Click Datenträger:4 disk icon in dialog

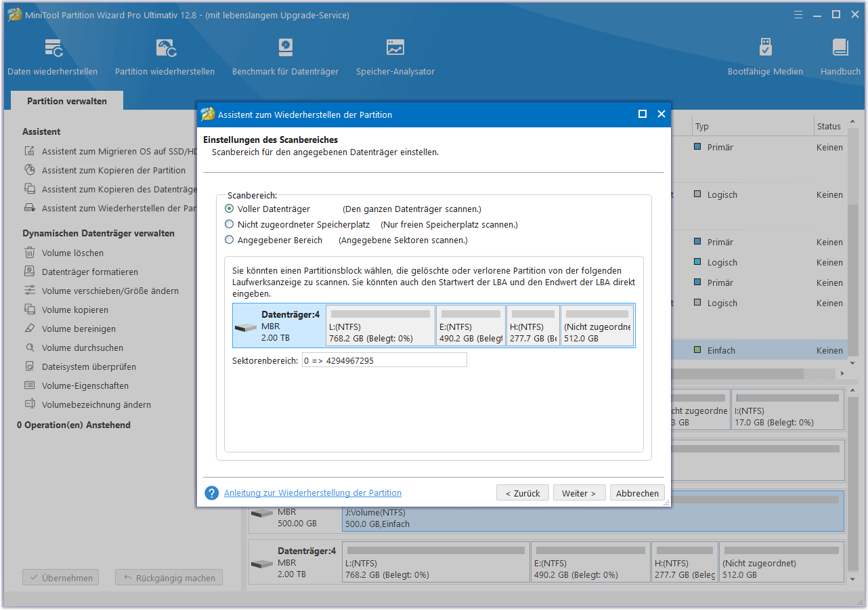click(x=246, y=327)
